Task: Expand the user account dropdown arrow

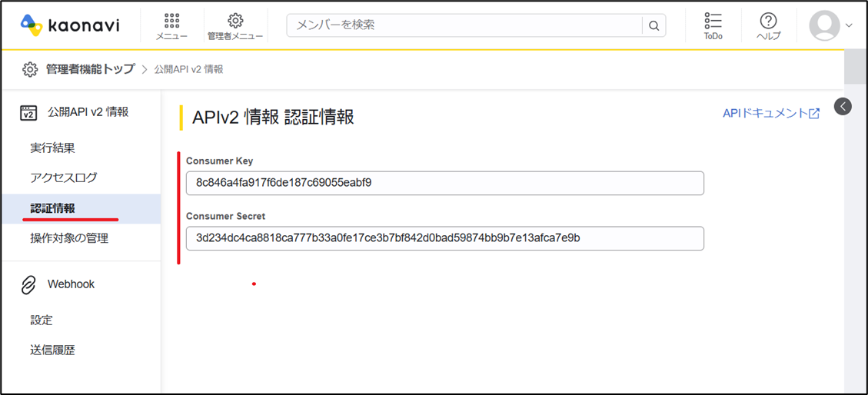Action: click(849, 25)
